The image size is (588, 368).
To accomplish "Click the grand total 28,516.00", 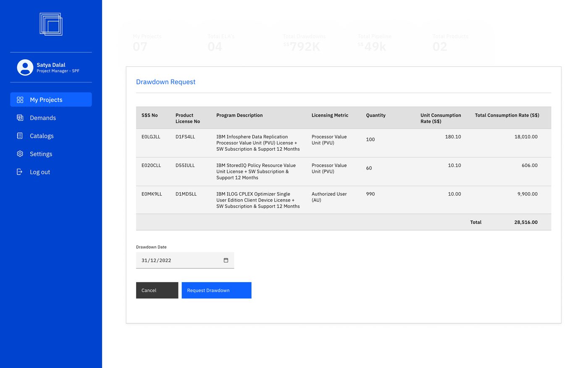I will point(526,222).
